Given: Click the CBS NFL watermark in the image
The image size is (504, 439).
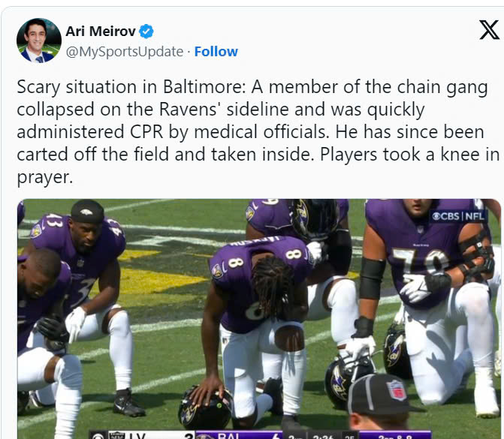Looking at the screenshot, I should tap(458, 217).
